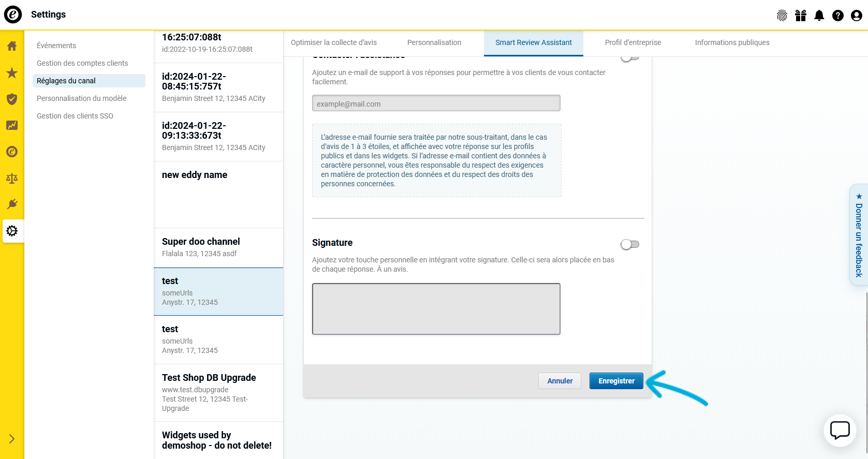Open the plug integrations sidebar icon
The image size is (868, 459).
(x=12, y=204)
